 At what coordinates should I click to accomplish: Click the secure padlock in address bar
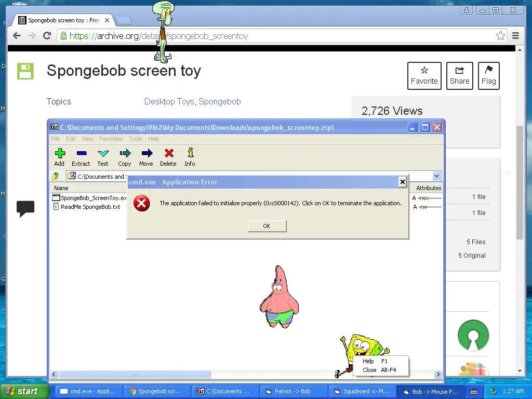coord(63,36)
